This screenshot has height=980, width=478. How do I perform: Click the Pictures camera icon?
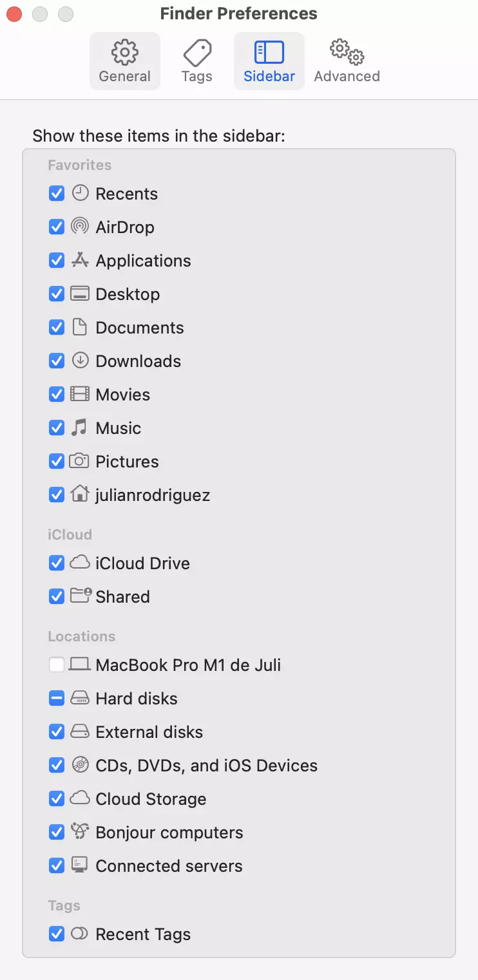click(79, 462)
